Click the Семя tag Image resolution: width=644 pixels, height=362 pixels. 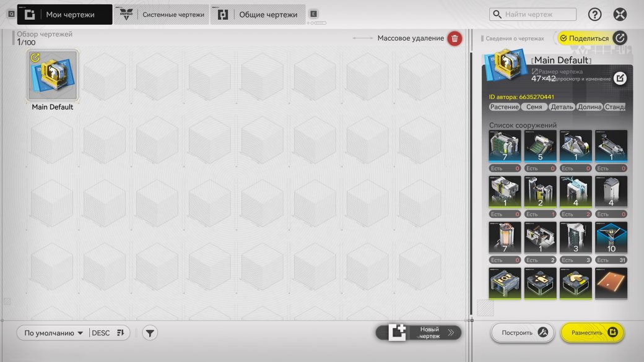click(534, 106)
